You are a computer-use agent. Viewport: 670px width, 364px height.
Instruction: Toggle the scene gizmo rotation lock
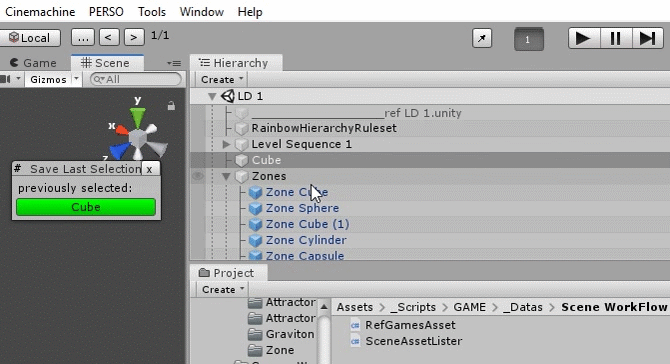[x=171, y=106]
